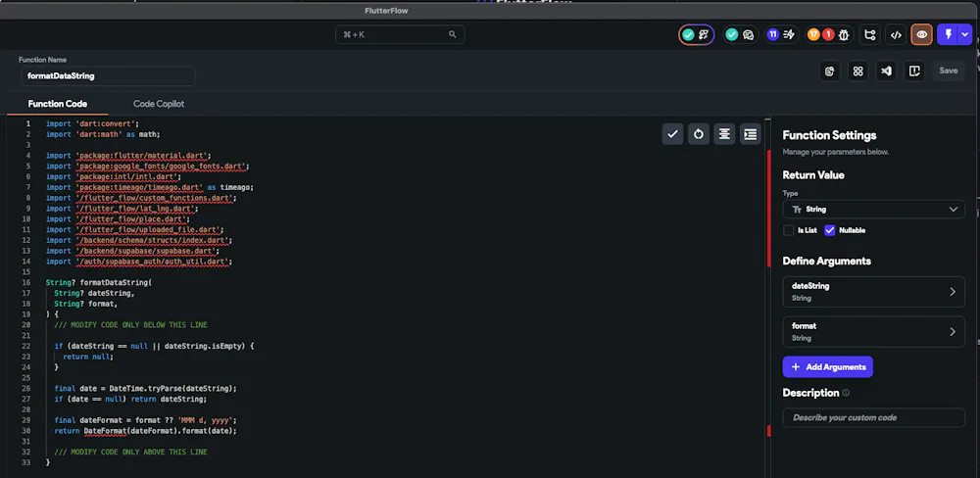Click the four-squares grid icon
Screen dimensions: 980x478
click(x=858, y=72)
